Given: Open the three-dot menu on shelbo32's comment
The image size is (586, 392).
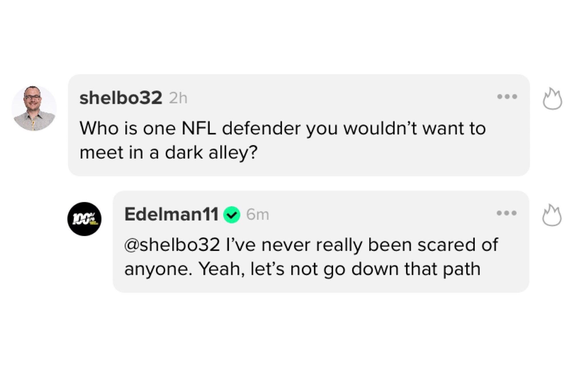Looking at the screenshot, I should (x=507, y=97).
